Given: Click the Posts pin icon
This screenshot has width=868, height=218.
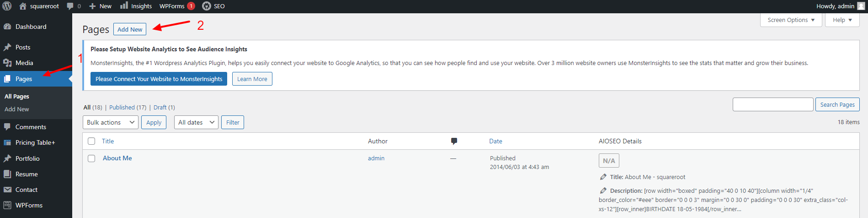Looking at the screenshot, I should click(x=7, y=47).
